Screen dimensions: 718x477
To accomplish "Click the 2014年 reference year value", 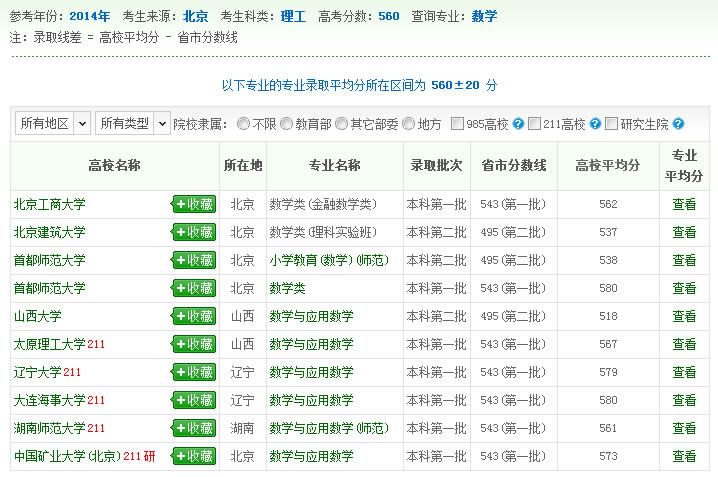I will pos(90,16).
